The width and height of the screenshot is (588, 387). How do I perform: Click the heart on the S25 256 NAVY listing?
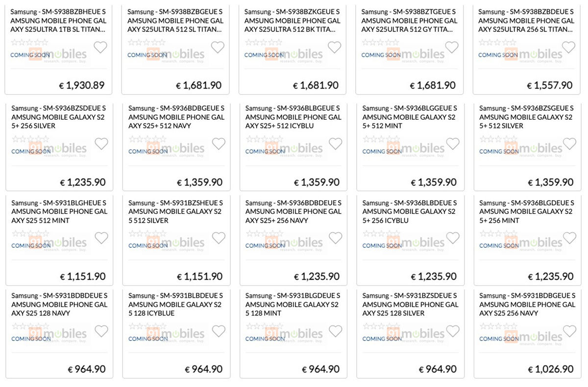coord(569,331)
